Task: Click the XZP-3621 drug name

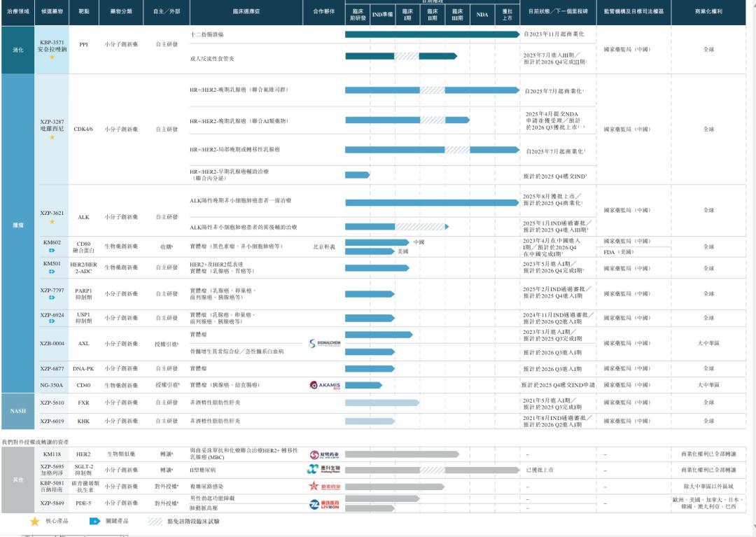Action: coord(52,213)
